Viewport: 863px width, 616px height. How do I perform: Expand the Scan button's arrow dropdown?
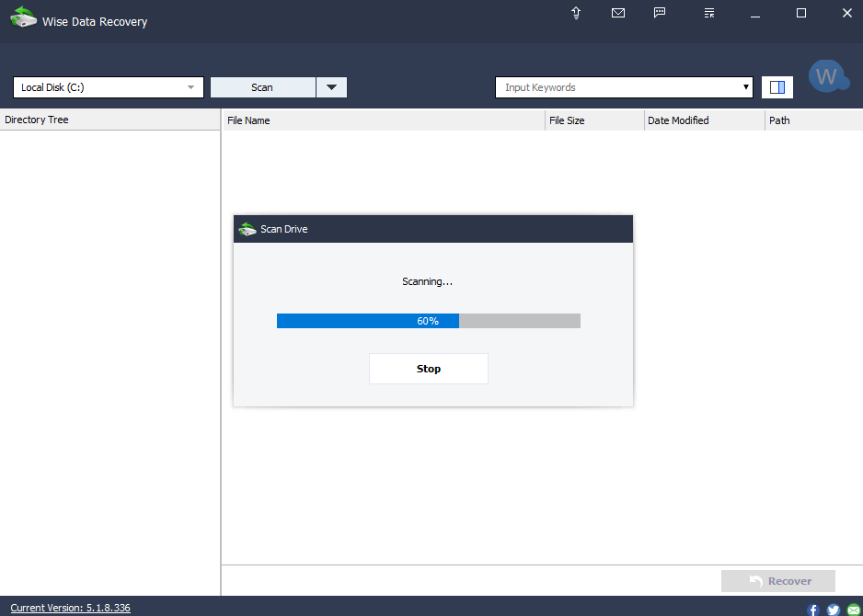(x=331, y=87)
